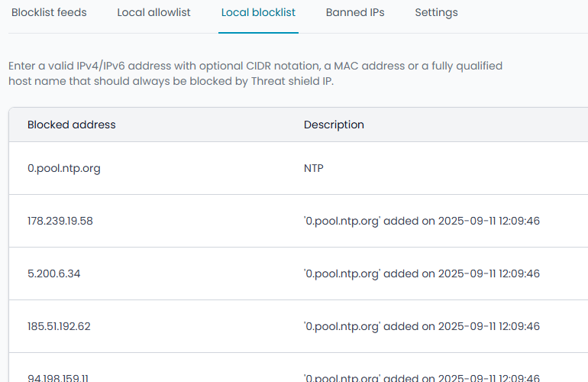Open the Blocklist feeds tab
Screen dimensions: 588x382
coord(49,13)
